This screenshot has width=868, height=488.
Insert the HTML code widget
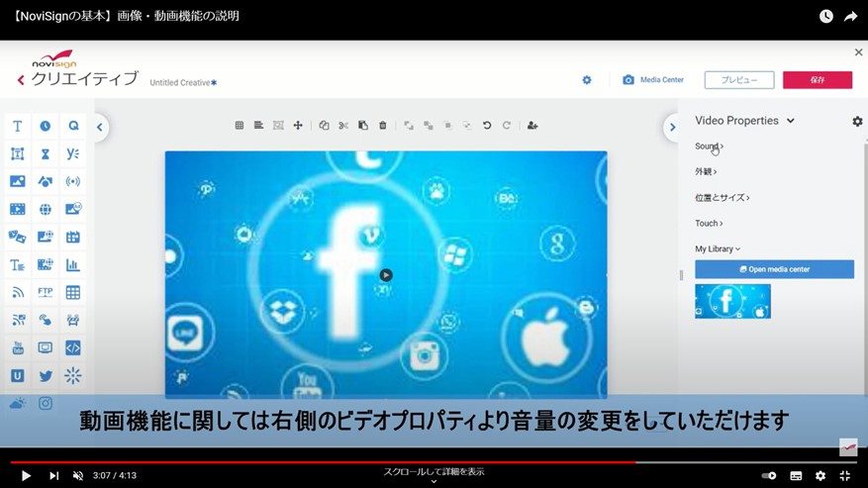[x=73, y=347]
